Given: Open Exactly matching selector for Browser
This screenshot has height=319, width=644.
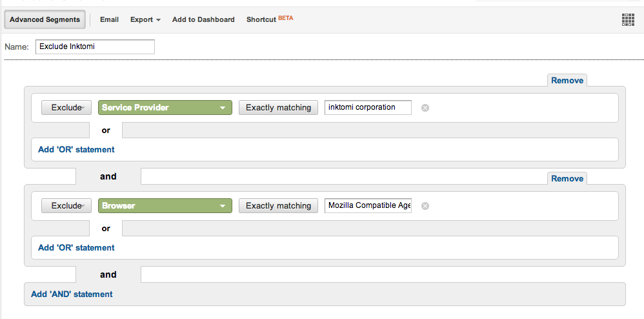Looking at the screenshot, I should coord(279,206).
